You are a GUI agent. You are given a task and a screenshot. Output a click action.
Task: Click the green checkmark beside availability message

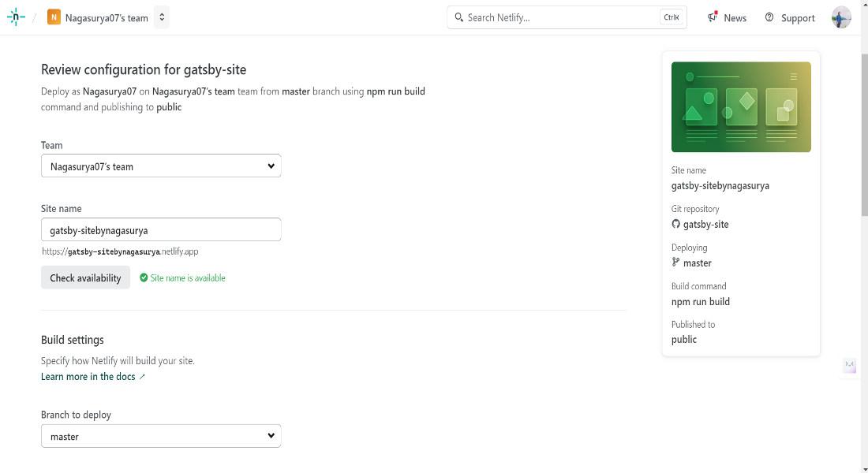(x=143, y=277)
